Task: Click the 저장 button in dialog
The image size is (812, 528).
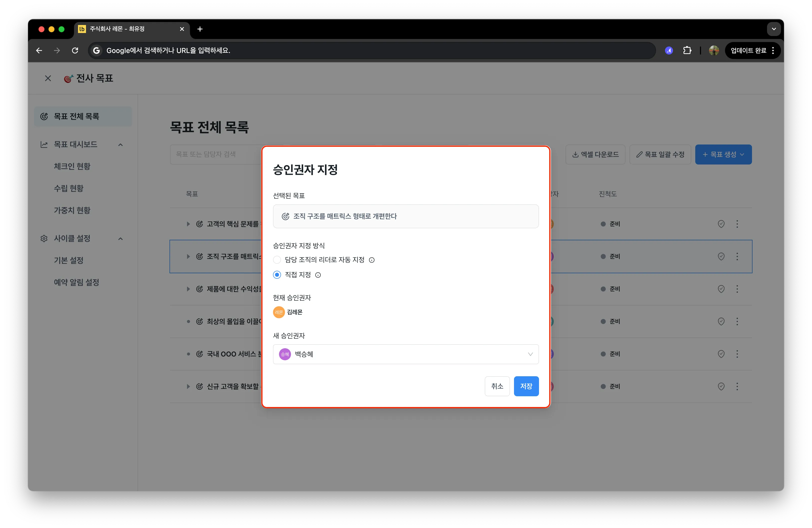Action: (x=526, y=386)
